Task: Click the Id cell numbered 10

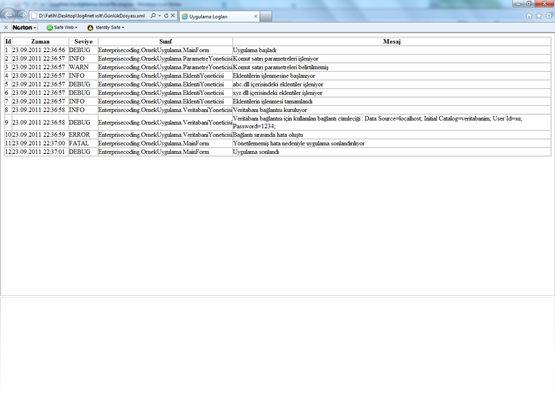Action: click(8, 135)
